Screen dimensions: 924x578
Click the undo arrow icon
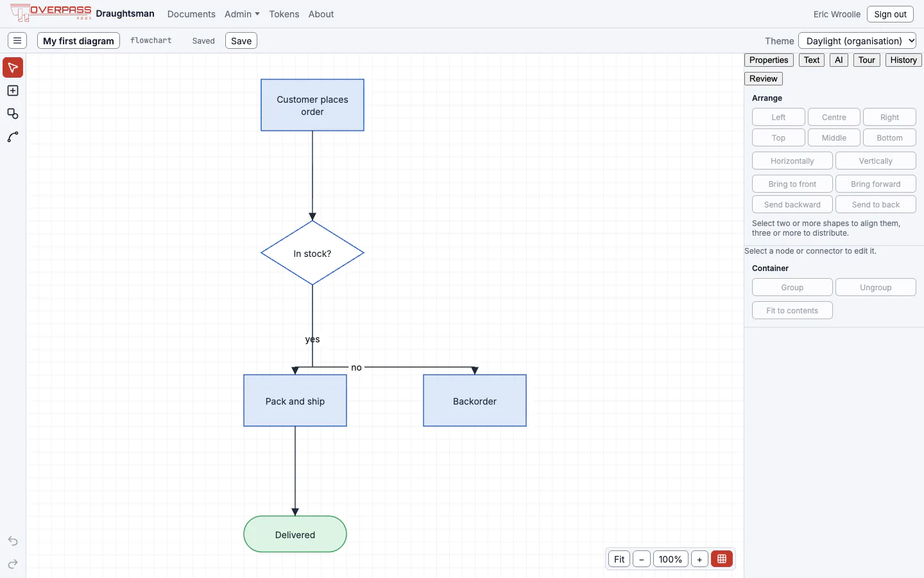click(13, 541)
